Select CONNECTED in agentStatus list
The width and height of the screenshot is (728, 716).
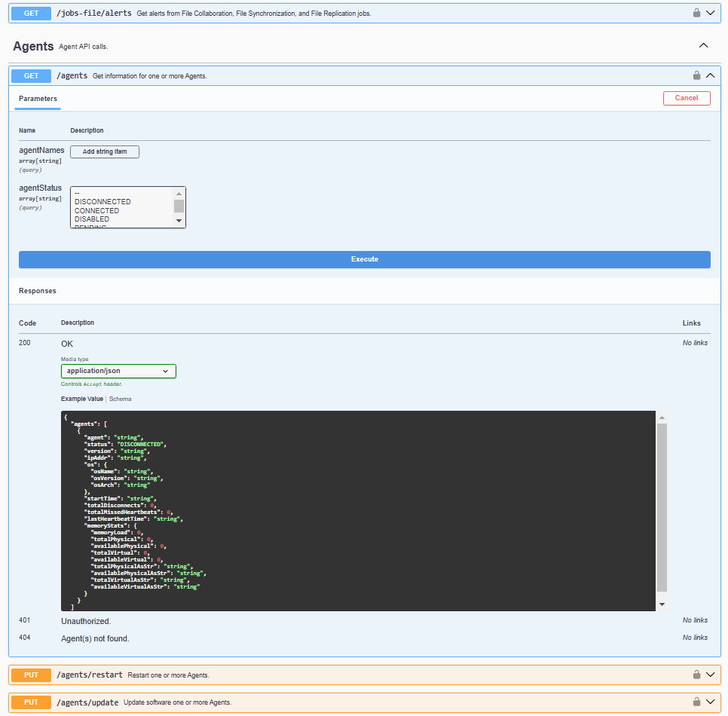96,211
